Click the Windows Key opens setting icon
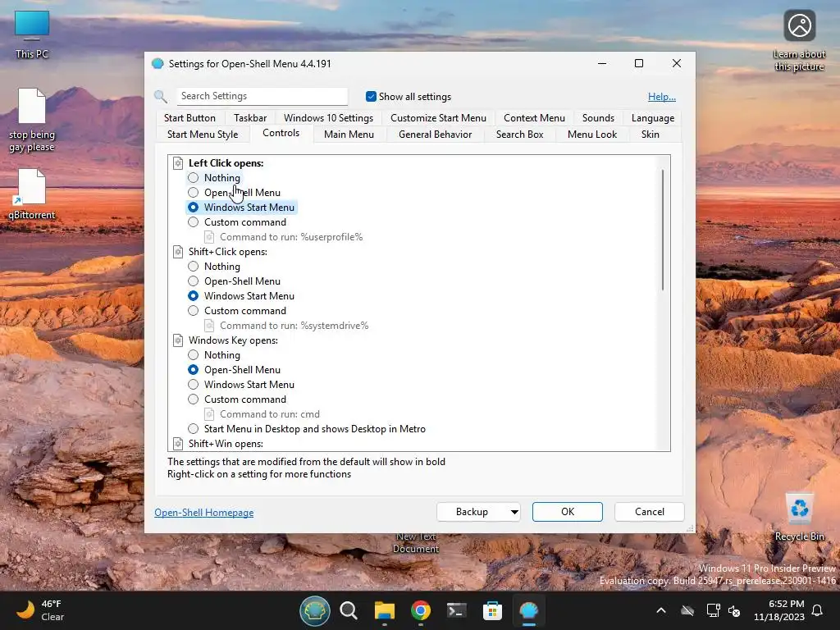Image resolution: width=840 pixels, height=630 pixels. pos(178,340)
